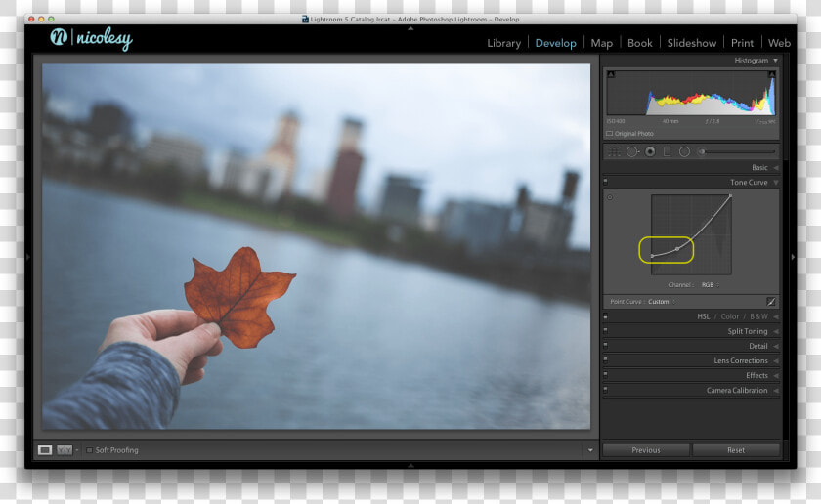The height and width of the screenshot is (504, 821).
Task: Switch to the Print module
Action: [742, 43]
